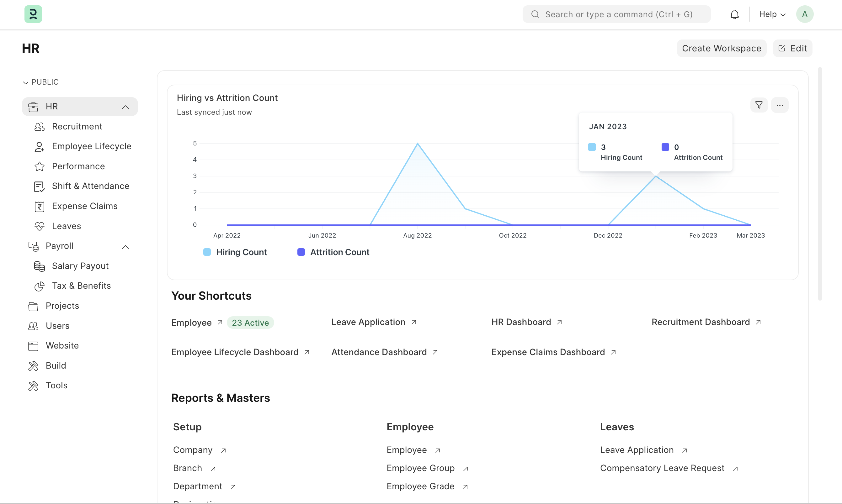Click the 23 Active badge

click(250, 323)
